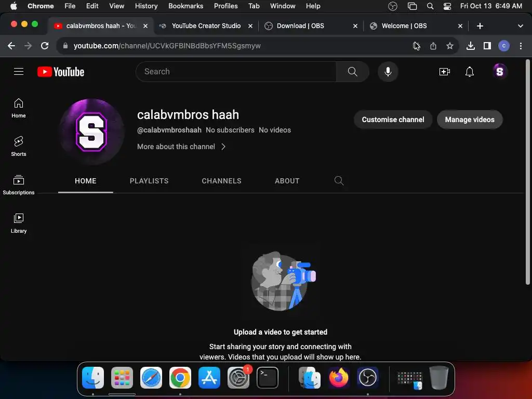Switch to the PLAYLISTS tab
Screen dimensions: 532x399
point(149,181)
